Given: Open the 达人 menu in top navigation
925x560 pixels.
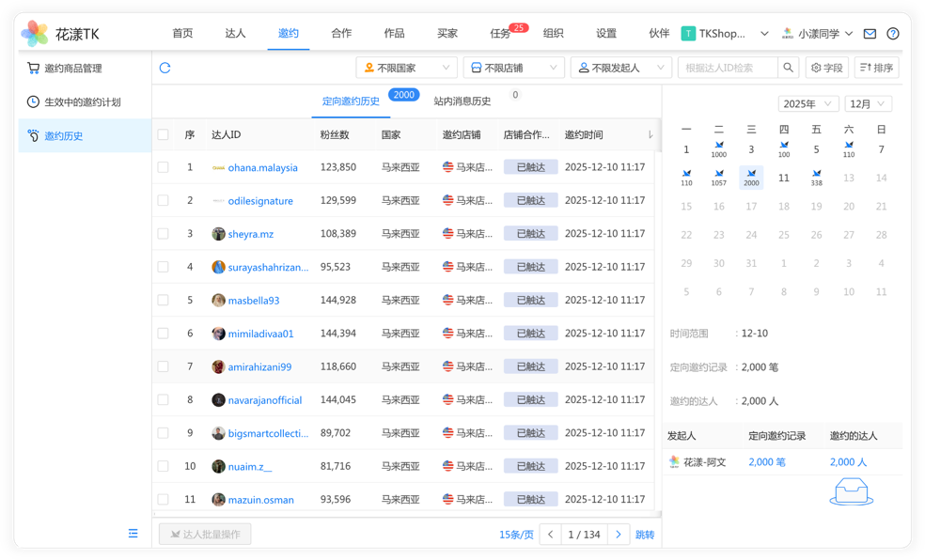Looking at the screenshot, I should 235,33.
